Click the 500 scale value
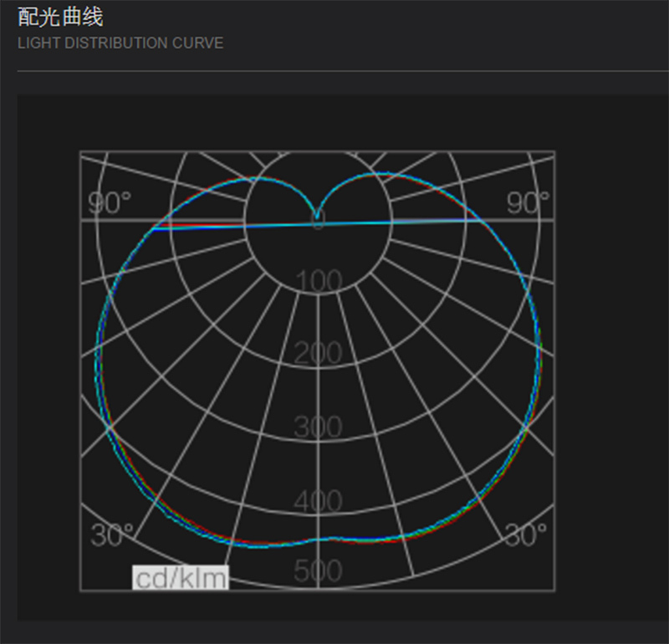669x644 pixels. [x=318, y=570]
